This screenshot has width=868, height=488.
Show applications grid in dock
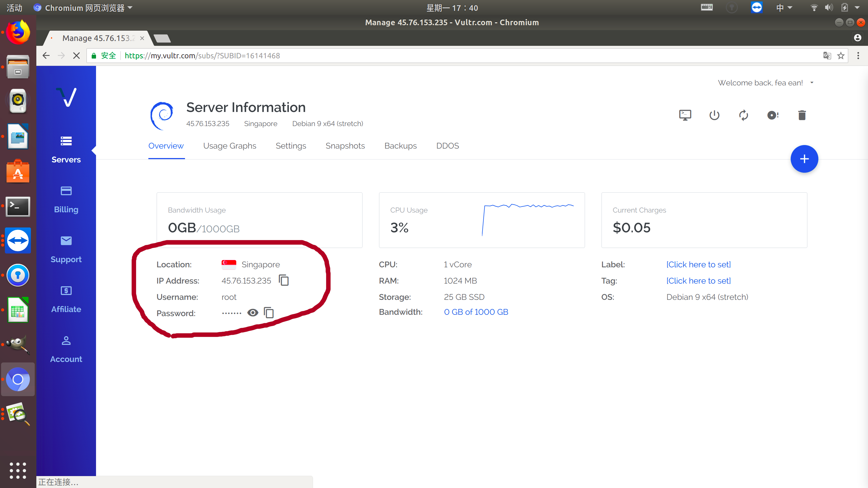coord(18,470)
